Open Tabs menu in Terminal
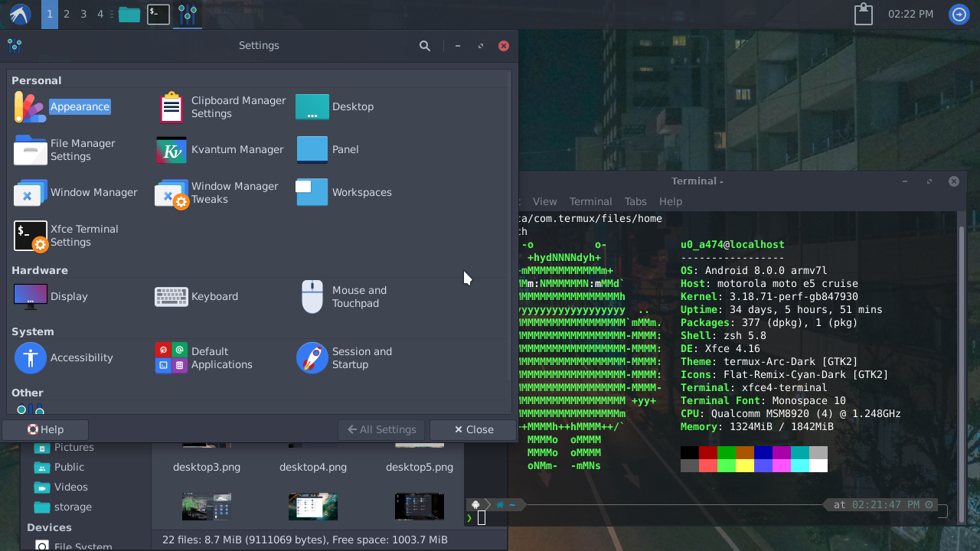980x551 pixels. tap(635, 201)
